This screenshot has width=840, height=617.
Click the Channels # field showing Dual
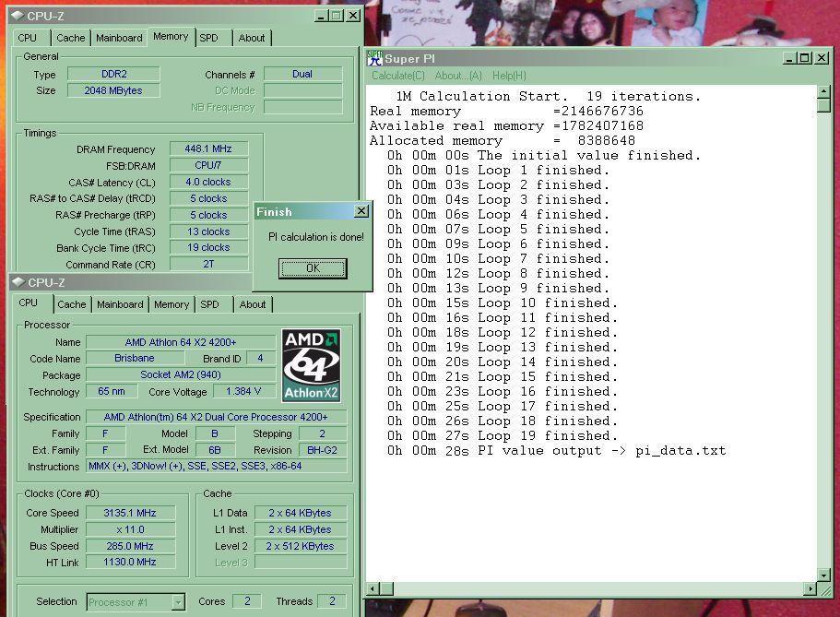click(302, 74)
